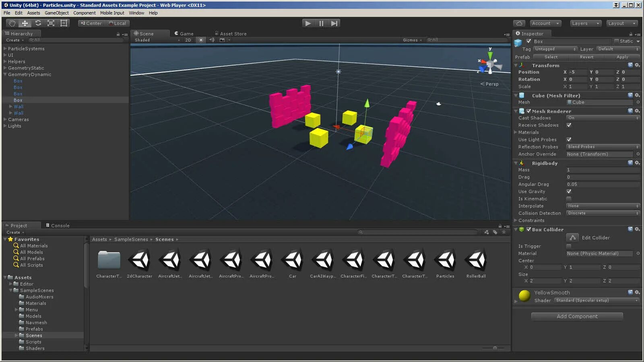Open Transform component help book icon
The width and height of the screenshot is (644, 362).
630,65
